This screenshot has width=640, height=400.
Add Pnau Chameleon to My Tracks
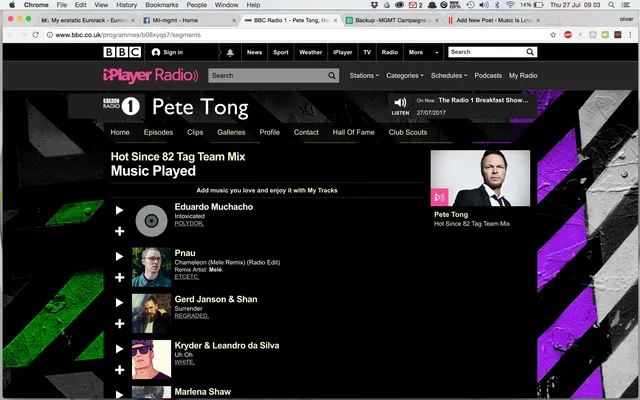point(119,278)
